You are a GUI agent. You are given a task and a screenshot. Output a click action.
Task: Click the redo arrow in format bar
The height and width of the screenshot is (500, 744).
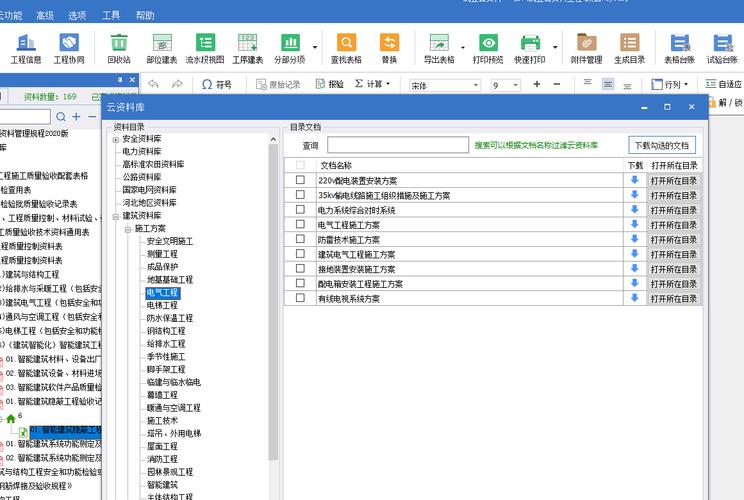coord(177,84)
